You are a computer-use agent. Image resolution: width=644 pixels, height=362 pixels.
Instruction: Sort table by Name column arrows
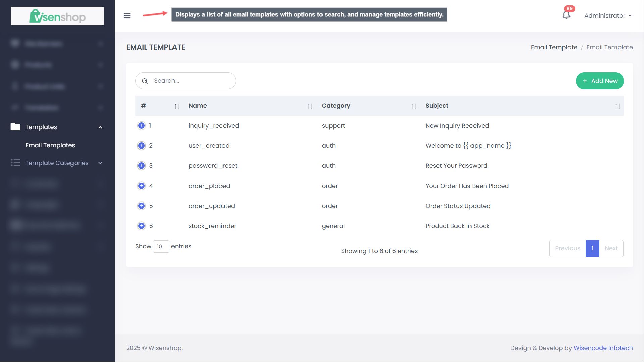(310, 106)
